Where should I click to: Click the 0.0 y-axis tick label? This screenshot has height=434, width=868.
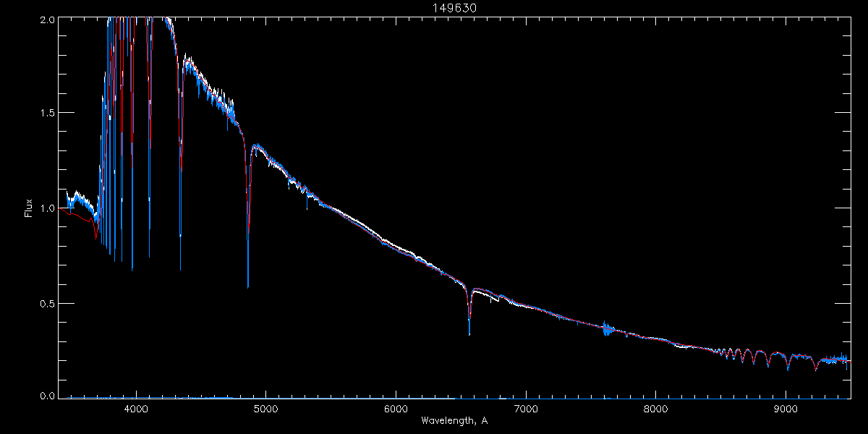[x=46, y=395]
